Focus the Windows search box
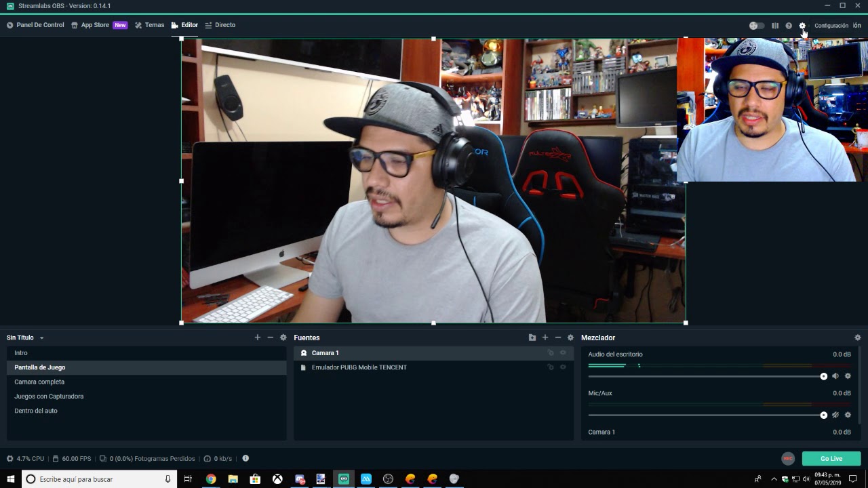The width and height of the screenshot is (868, 488). (x=100, y=479)
